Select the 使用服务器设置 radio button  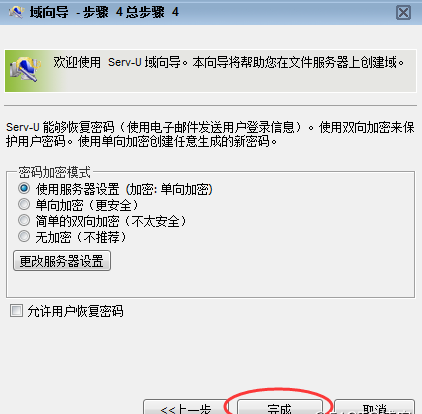(x=24, y=188)
